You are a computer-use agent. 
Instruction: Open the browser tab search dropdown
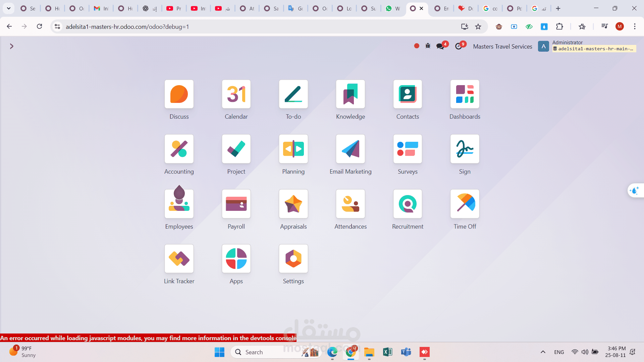(x=9, y=8)
